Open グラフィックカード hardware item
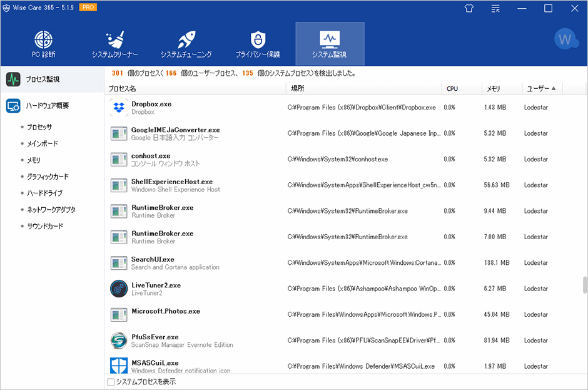This screenshot has width=588, height=390. click(48, 177)
